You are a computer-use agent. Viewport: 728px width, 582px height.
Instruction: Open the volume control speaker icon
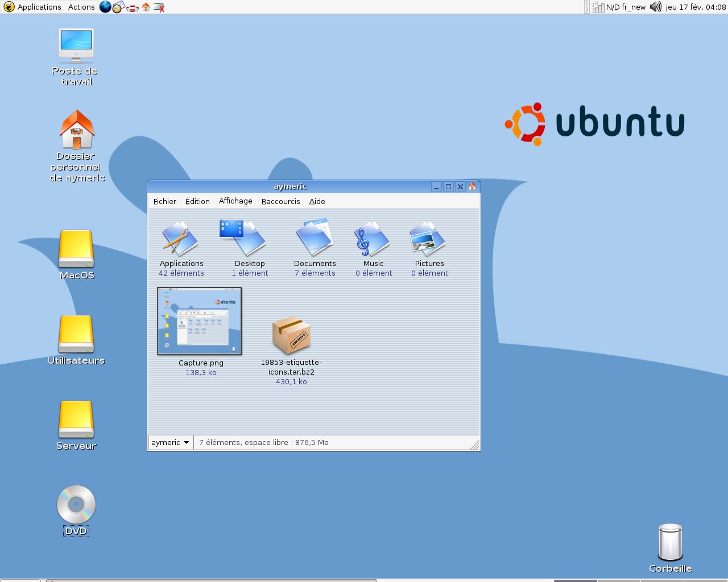click(x=656, y=7)
